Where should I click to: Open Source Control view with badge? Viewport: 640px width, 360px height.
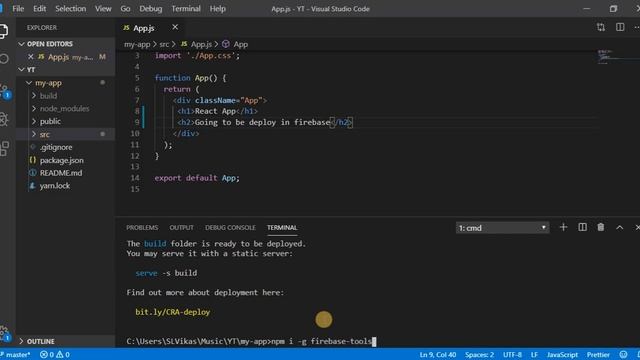pos(5,91)
